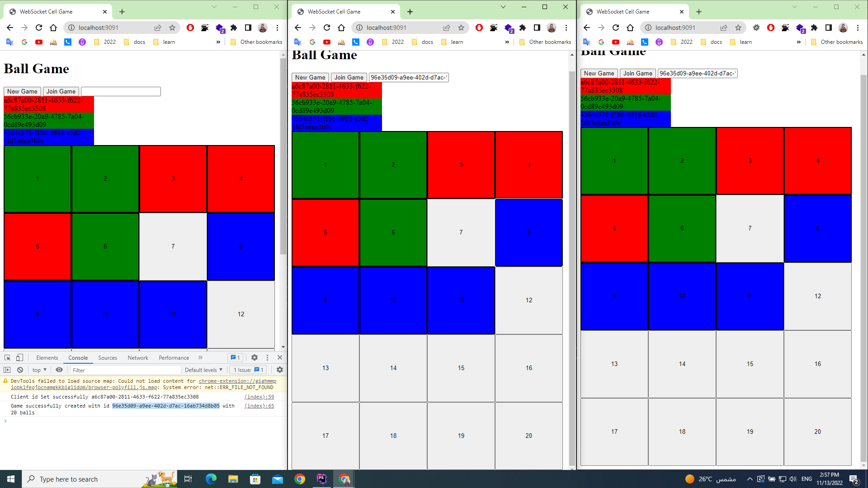Open File Explorer from the taskbar

pyautogui.click(x=233, y=479)
